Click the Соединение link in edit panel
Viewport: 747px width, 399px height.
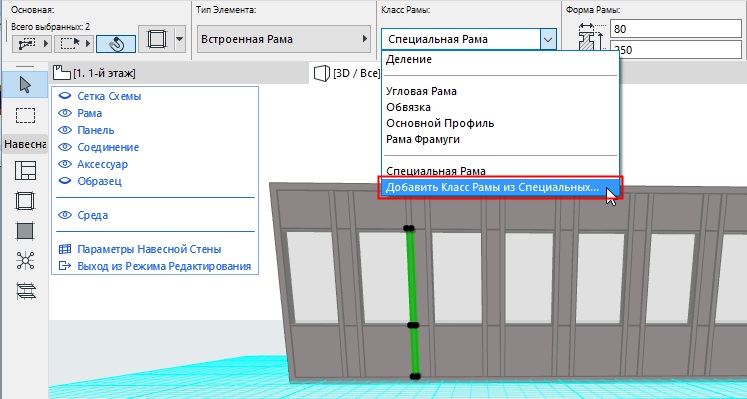pos(108,148)
